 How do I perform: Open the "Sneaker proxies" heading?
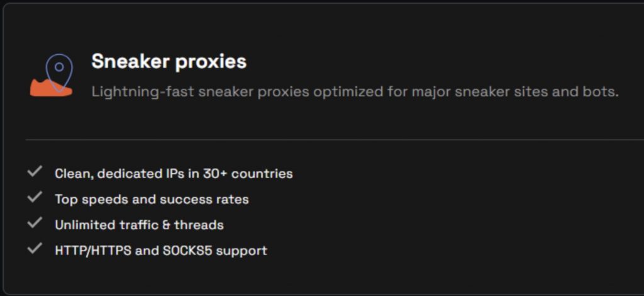click(x=169, y=62)
